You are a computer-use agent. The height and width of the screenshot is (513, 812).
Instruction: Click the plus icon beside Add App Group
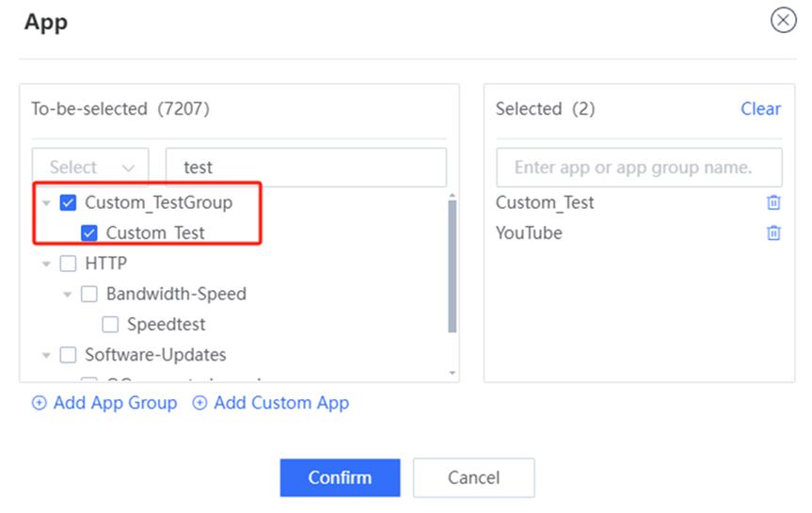pyautogui.click(x=40, y=403)
